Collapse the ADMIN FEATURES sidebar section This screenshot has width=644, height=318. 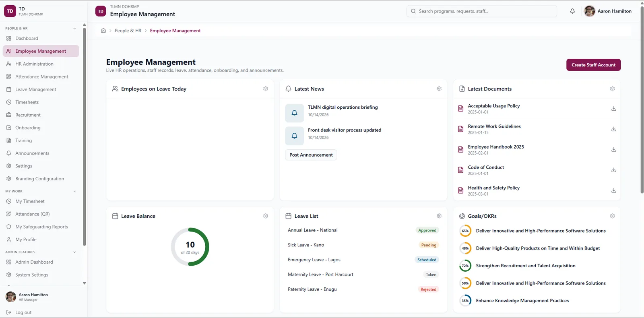point(74,252)
